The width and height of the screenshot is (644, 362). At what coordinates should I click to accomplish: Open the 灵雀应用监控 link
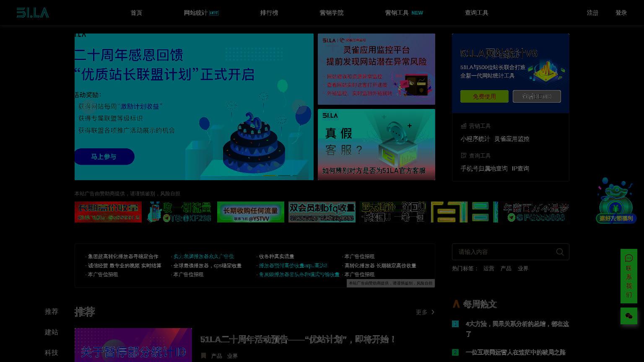pyautogui.click(x=512, y=139)
